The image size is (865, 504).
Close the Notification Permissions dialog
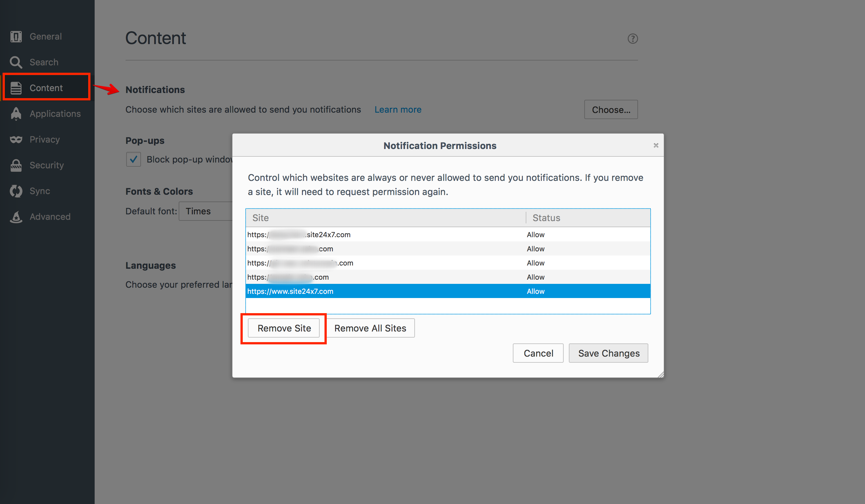(656, 145)
